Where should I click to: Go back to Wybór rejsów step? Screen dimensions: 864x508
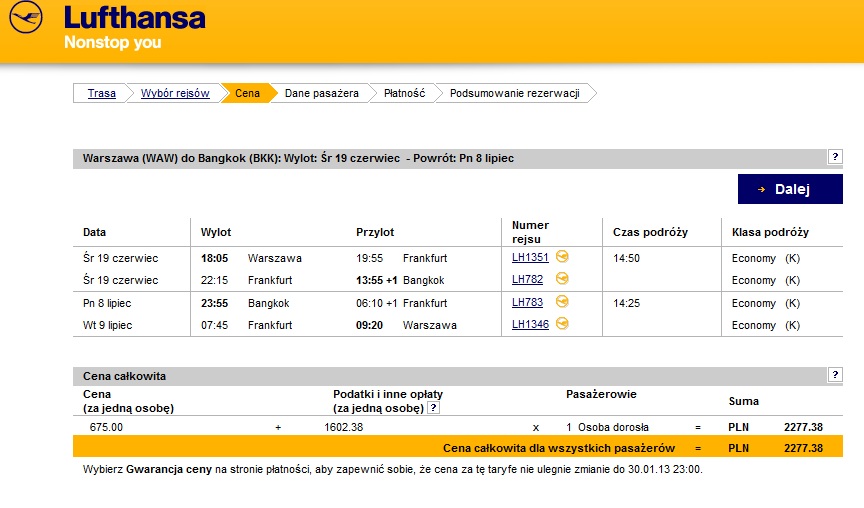175,93
